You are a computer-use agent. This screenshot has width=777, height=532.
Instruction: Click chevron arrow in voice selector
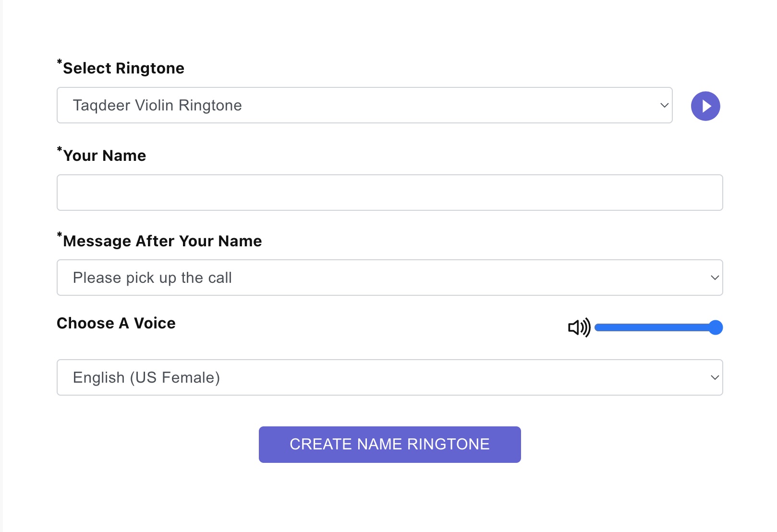coord(715,377)
